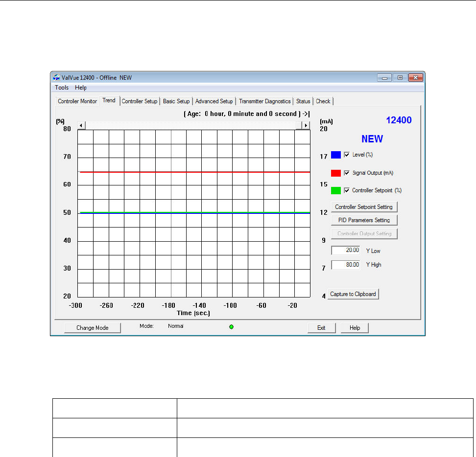Click the right scroll arrow above chart
476x457 pixels.
click(306, 125)
